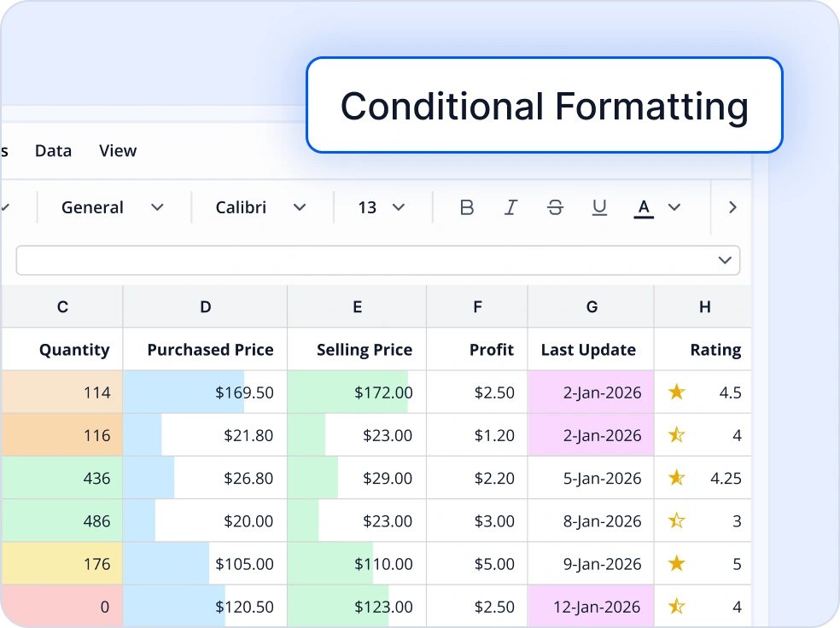The width and height of the screenshot is (840, 628).
Task: Toggle italic formatting
Action: click(x=510, y=206)
